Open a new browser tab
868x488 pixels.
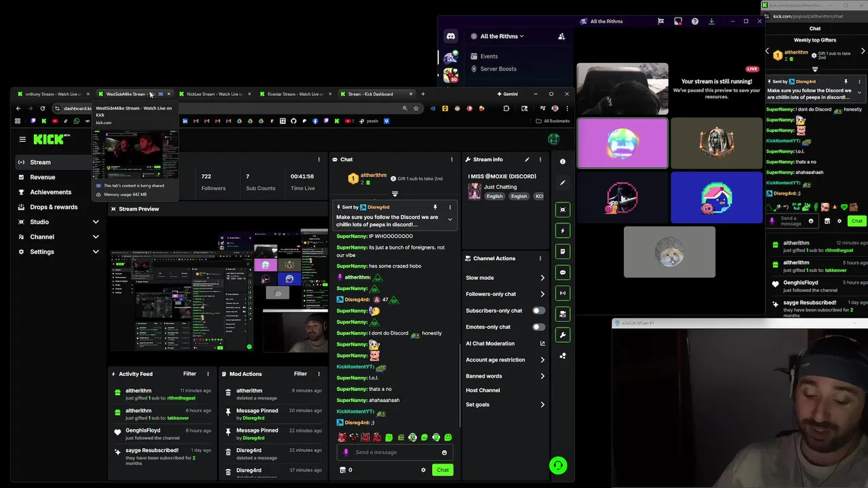(423, 94)
